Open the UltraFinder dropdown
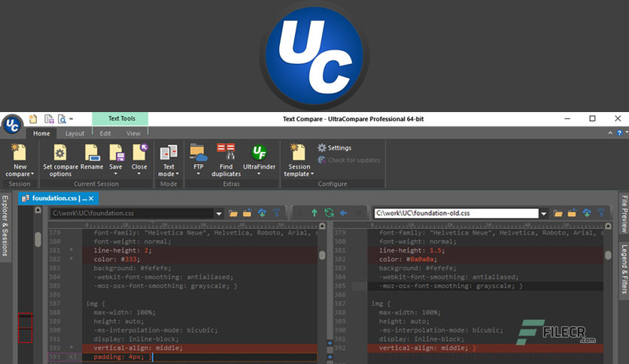 tap(259, 174)
